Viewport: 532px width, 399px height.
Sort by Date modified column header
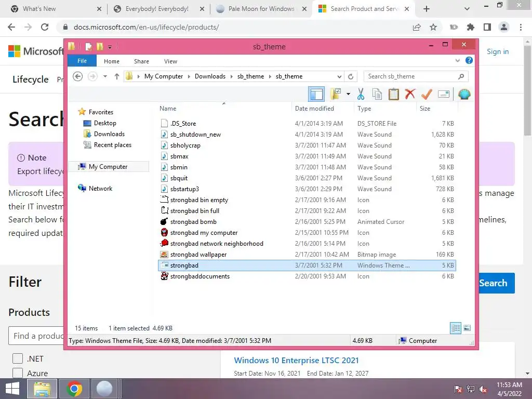[323, 109]
